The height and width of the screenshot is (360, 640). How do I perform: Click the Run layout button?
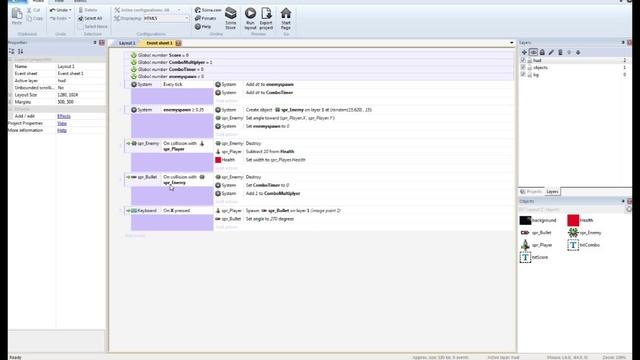(250, 18)
